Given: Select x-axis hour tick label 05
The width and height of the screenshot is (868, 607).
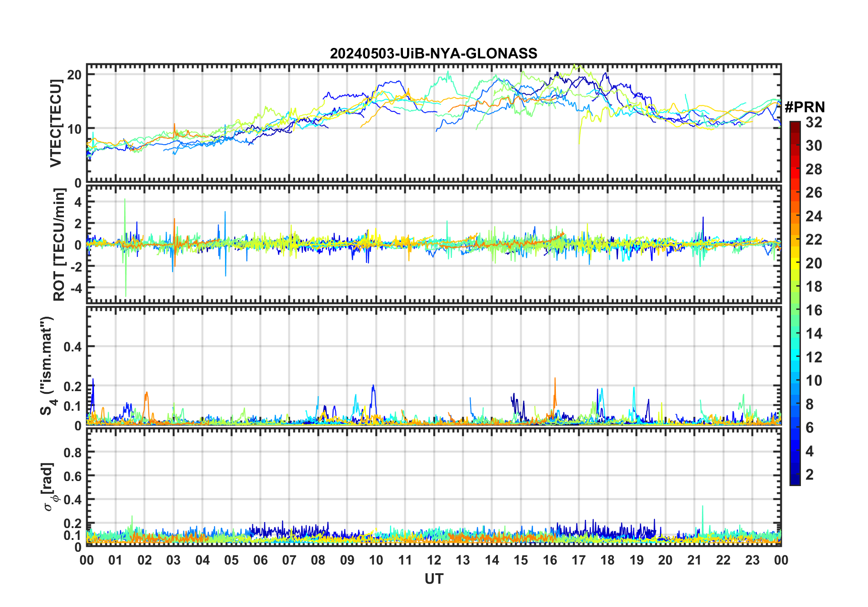Looking at the screenshot, I should click(x=231, y=560).
